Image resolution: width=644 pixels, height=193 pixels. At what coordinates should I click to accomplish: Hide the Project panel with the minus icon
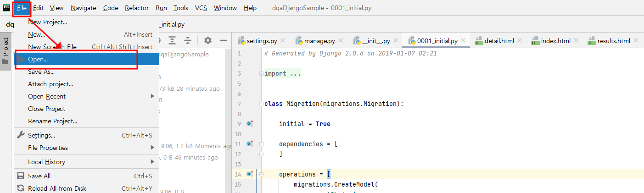[x=224, y=40]
